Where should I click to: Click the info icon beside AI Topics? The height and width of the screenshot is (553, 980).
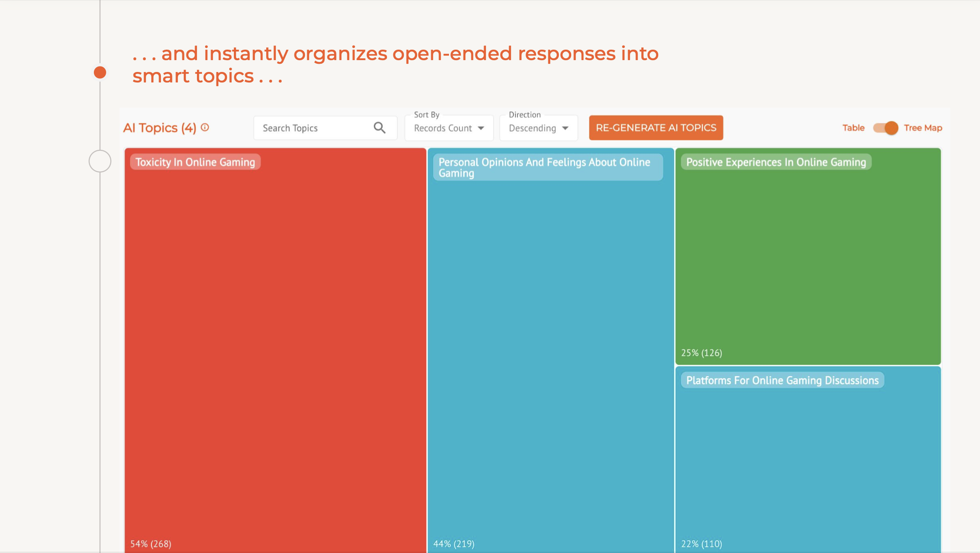point(205,128)
